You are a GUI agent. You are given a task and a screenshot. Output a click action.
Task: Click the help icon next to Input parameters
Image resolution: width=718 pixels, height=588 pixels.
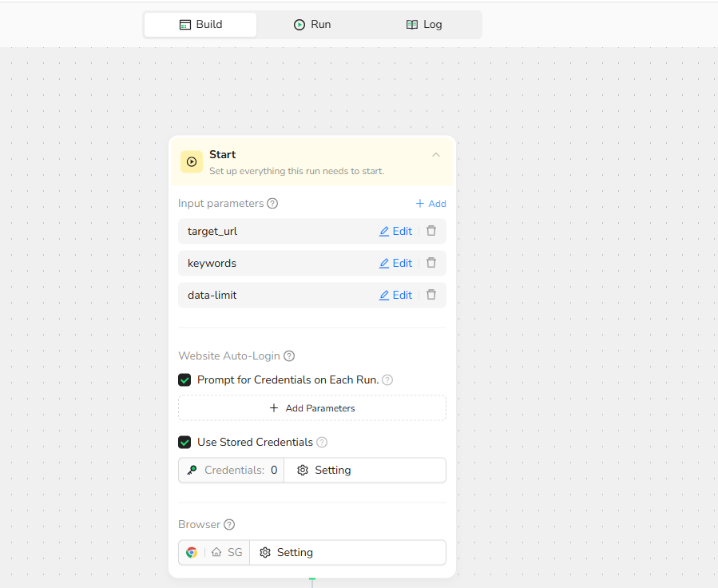click(272, 204)
